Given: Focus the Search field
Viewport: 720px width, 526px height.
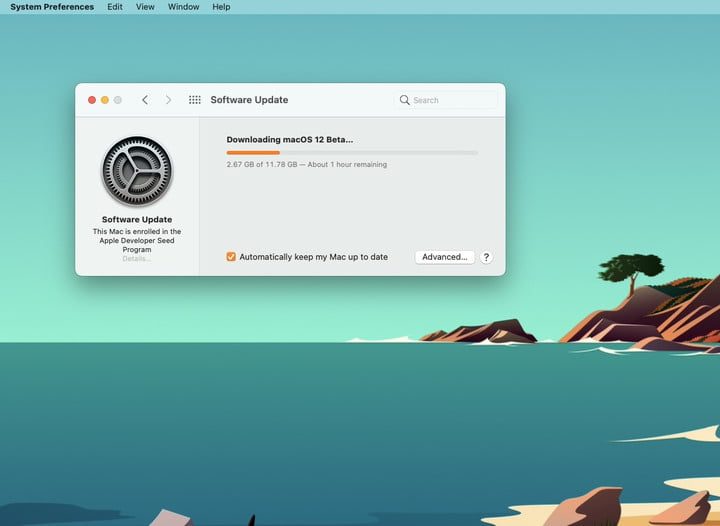Looking at the screenshot, I should click(x=445, y=100).
